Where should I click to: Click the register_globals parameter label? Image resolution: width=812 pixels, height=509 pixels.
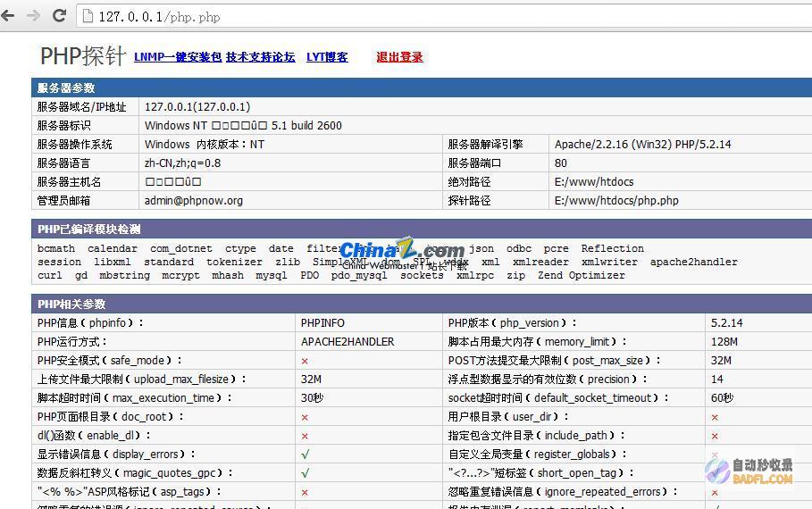coord(538,455)
